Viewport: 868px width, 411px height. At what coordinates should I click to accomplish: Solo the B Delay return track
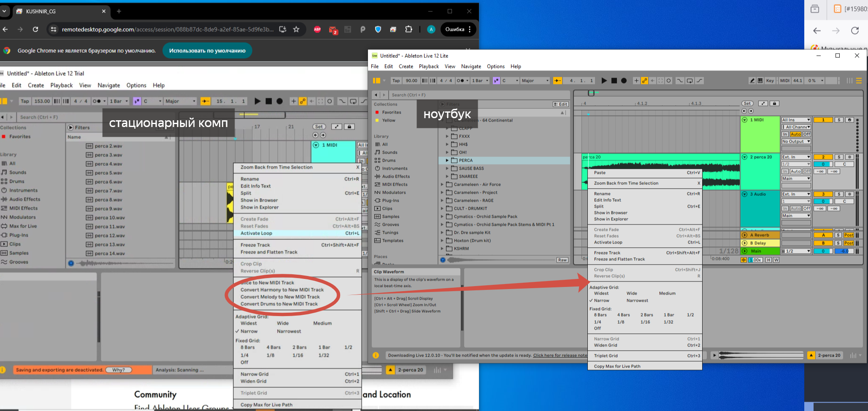(839, 243)
